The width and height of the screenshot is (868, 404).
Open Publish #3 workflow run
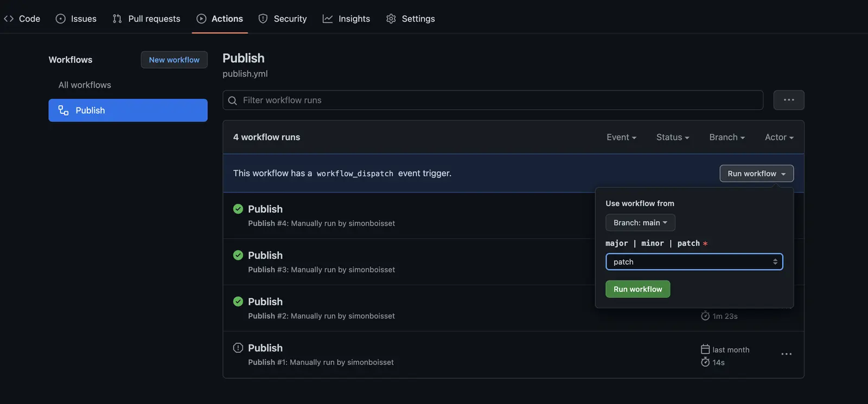[x=265, y=255]
